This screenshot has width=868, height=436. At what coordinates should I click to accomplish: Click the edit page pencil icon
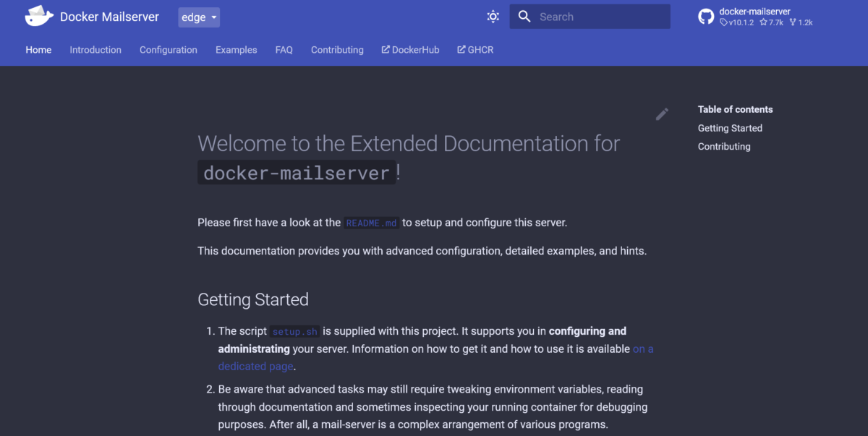662,114
